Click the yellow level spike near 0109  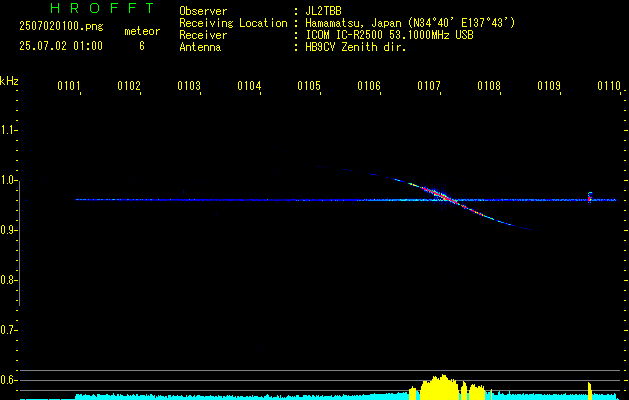[x=590, y=391]
